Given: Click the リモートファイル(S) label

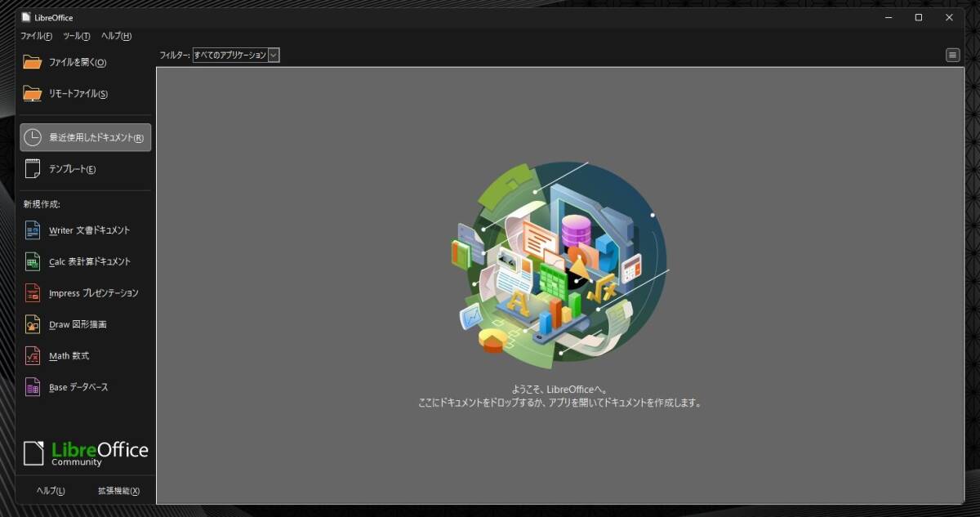Looking at the screenshot, I should click(78, 93).
